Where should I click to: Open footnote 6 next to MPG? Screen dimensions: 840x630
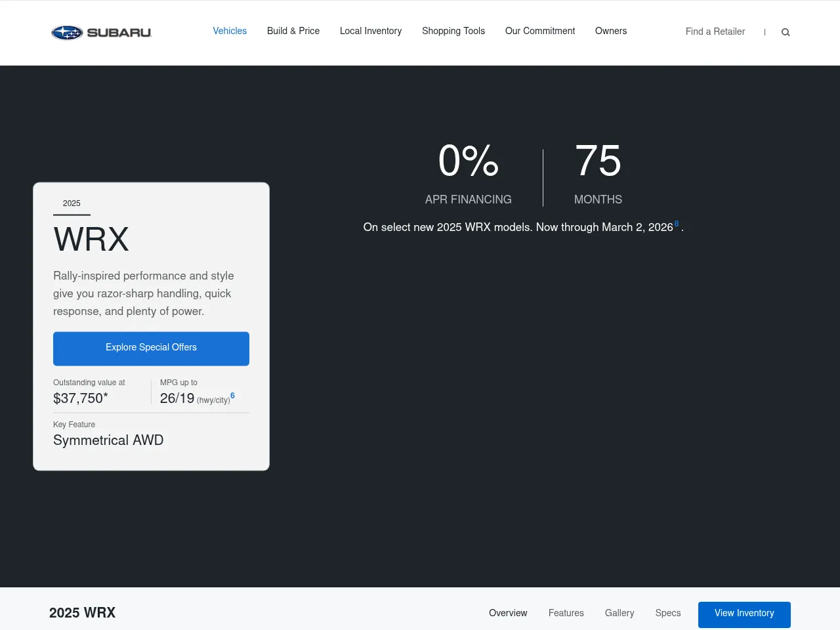pyautogui.click(x=233, y=396)
